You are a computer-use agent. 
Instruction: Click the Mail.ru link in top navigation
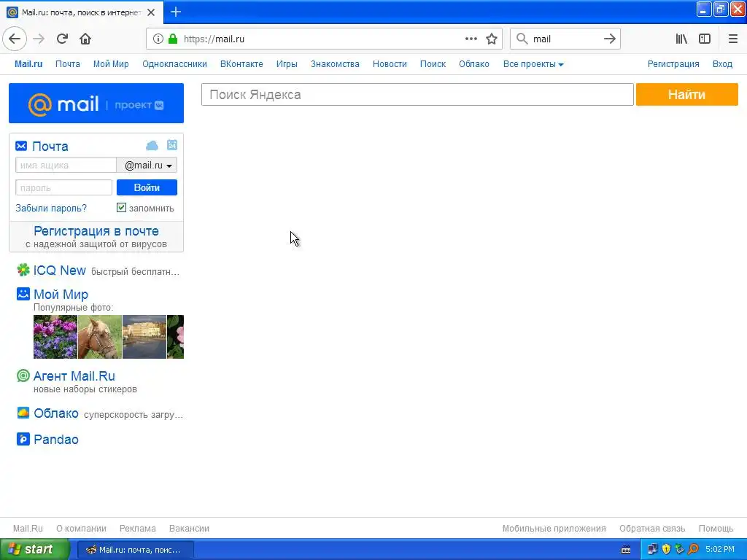28,64
